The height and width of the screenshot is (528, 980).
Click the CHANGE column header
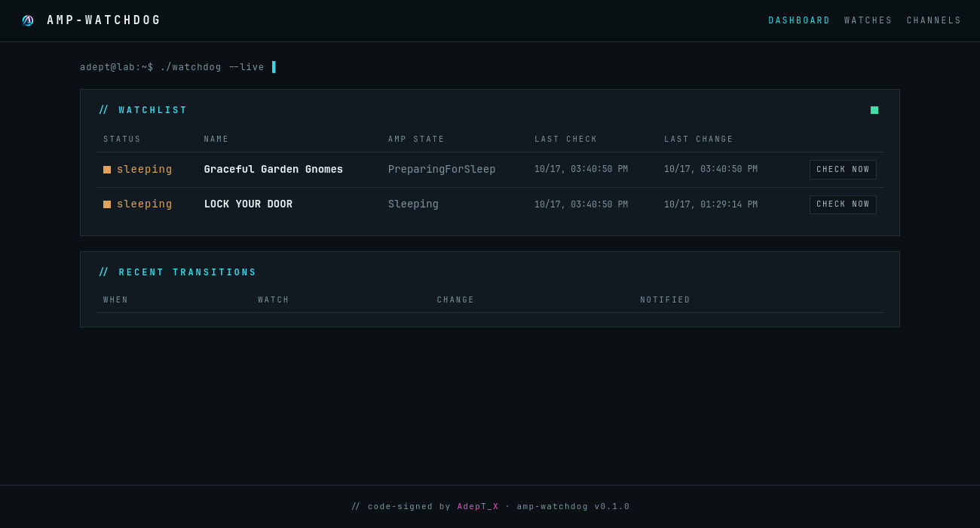click(x=456, y=300)
